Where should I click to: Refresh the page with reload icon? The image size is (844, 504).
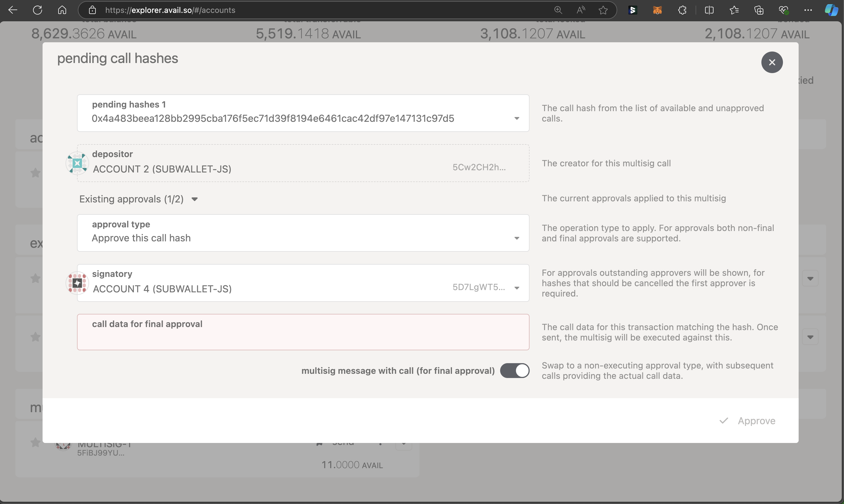coord(37,10)
